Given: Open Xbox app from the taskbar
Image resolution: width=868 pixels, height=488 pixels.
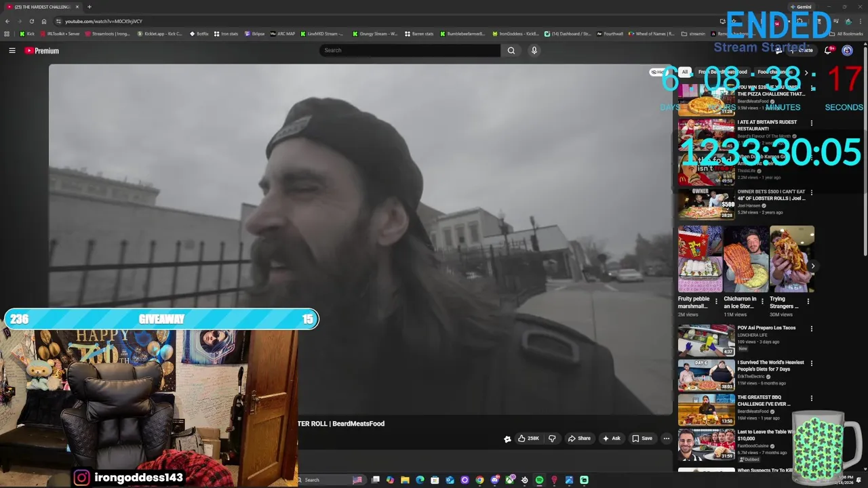Looking at the screenshot, I should [510, 480].
